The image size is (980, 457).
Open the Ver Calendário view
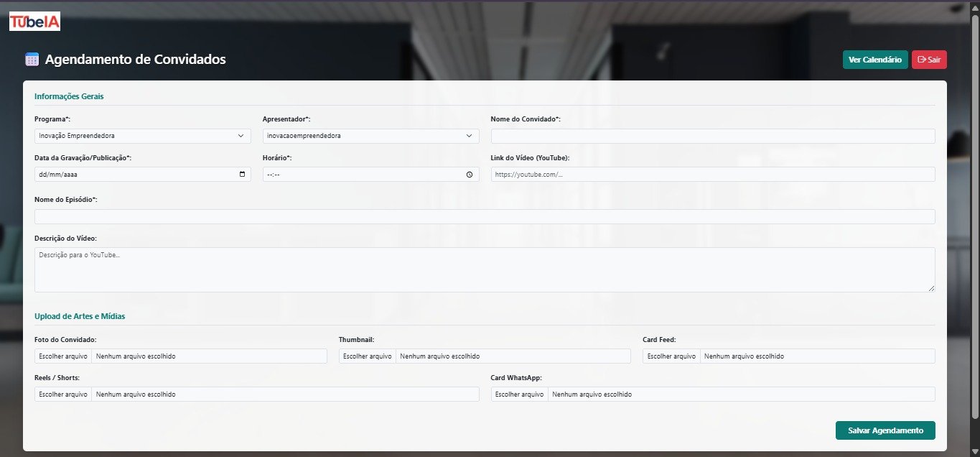coord(875,60)
